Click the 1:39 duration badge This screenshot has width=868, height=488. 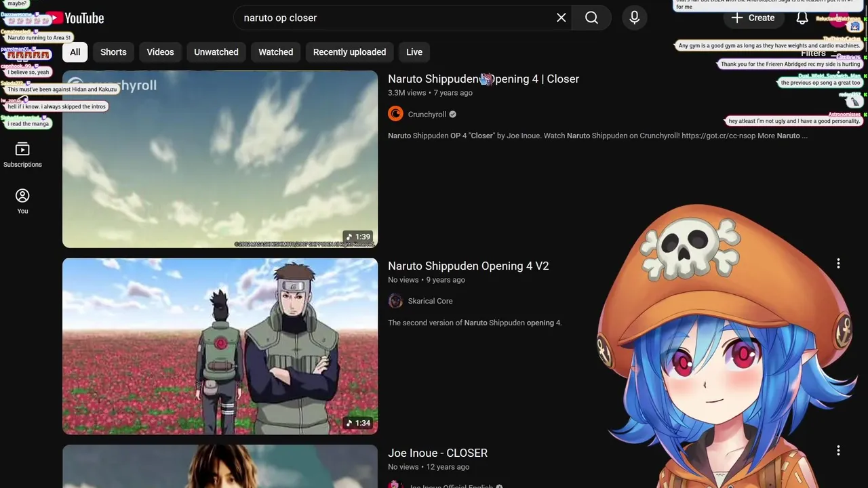click(358, 237)
